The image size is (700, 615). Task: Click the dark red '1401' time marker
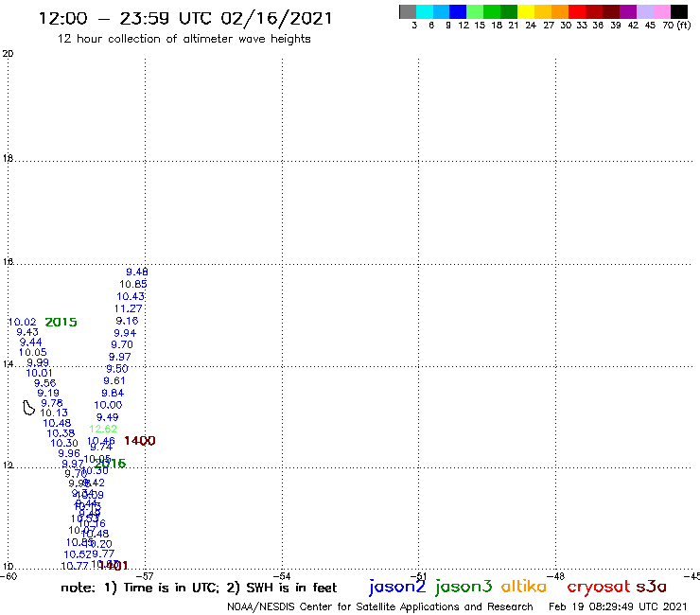coord(114,566)
